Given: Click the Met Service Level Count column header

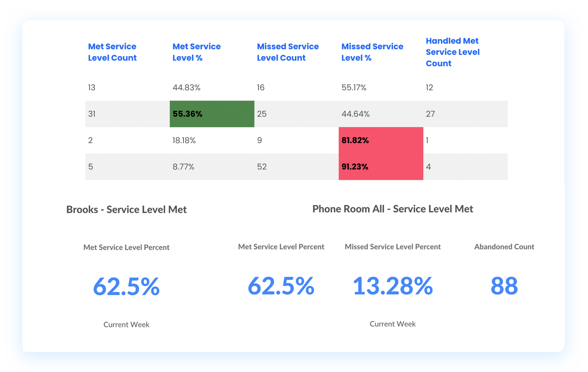Looking at the screenshot, I should click(x=112, y=52).
